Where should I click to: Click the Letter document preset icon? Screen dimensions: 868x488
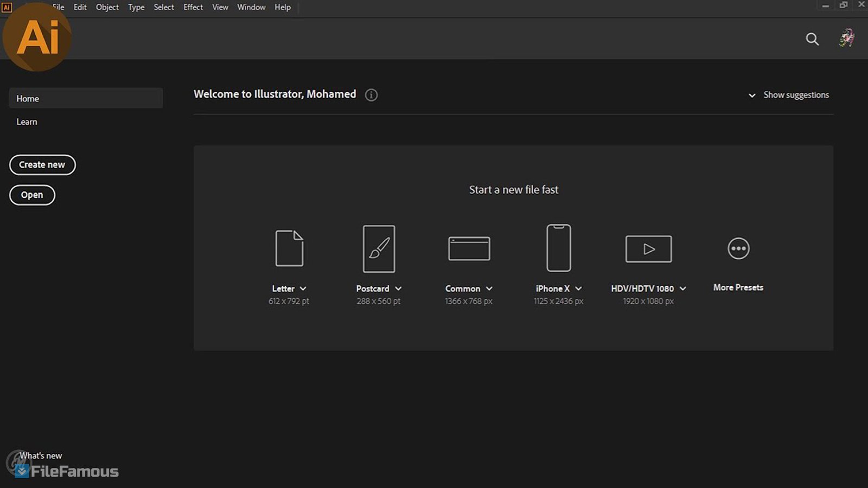tap(289, 248)
